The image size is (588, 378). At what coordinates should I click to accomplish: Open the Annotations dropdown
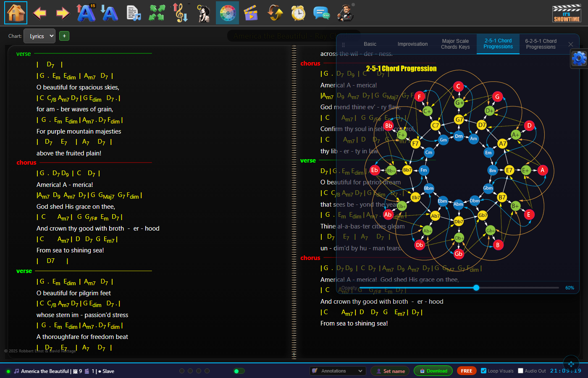coord(337,371)
